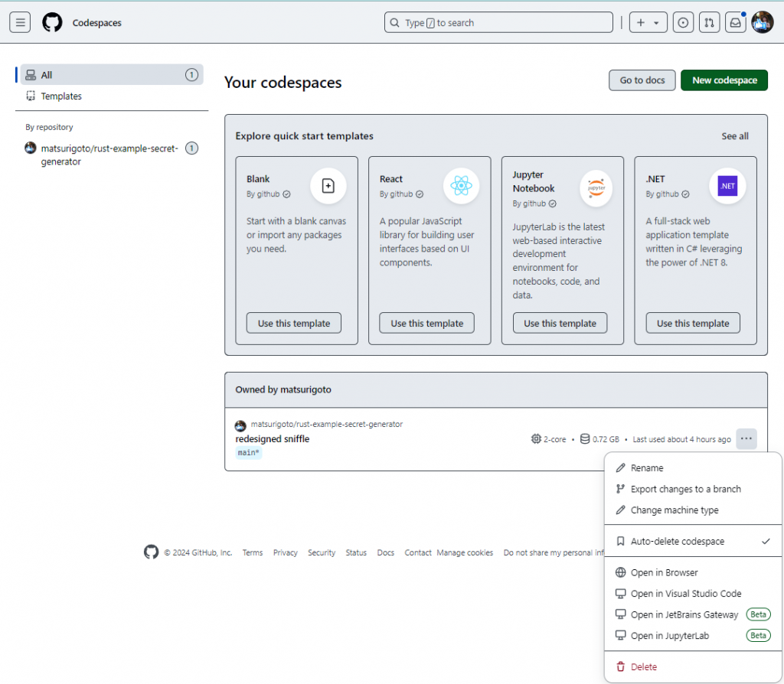Click the Blank template file icon
This screenshot has width=784, height=684.
[x=328, y=186]
